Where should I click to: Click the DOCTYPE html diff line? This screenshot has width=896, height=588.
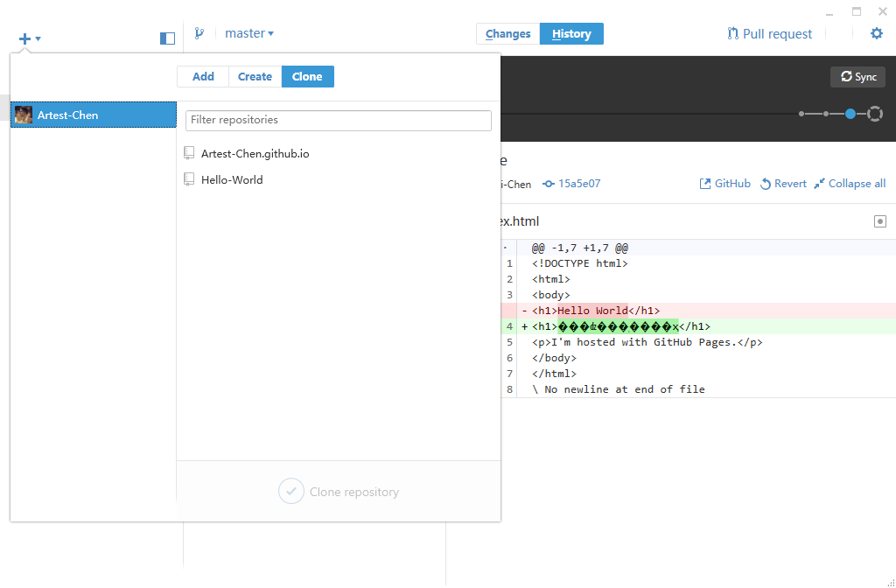pyautogui.click(x=698, y=263)
